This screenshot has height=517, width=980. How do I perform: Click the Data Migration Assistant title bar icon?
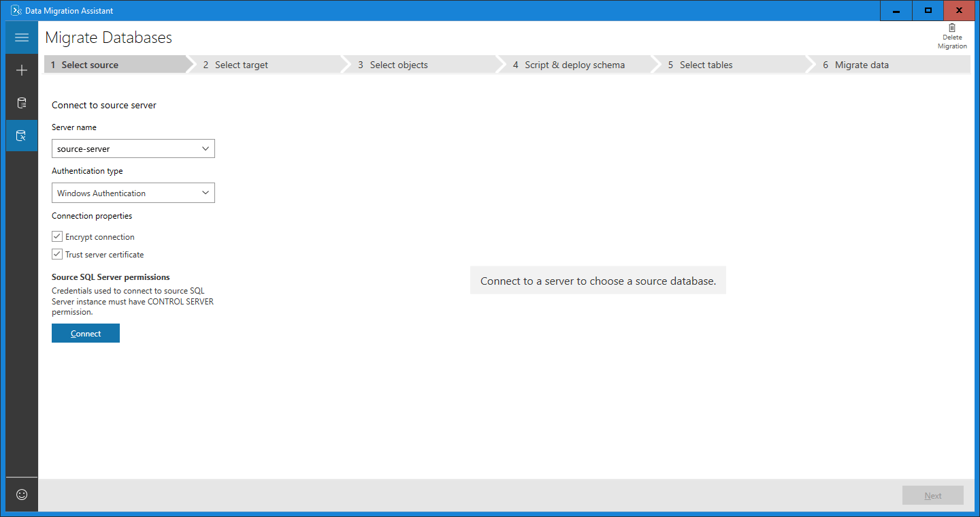coord(16,10)
